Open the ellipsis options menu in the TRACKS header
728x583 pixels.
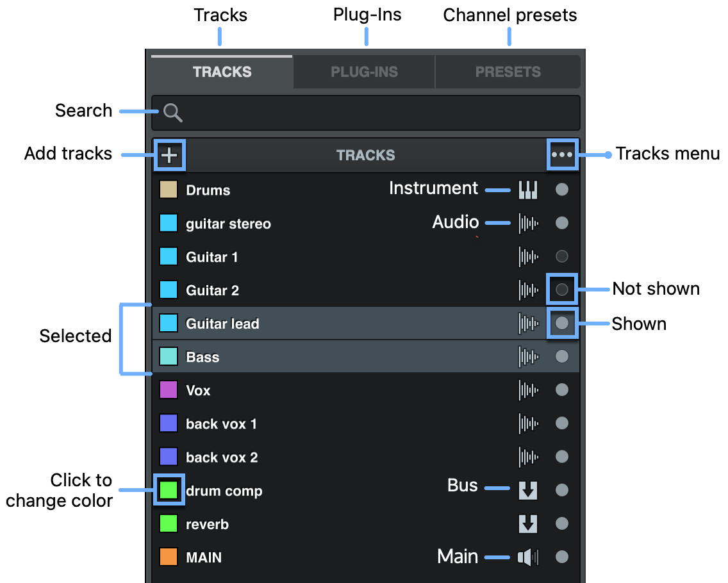[562, 155]
